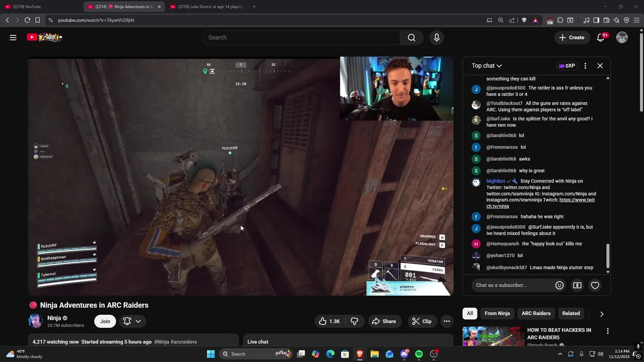Switch to Luka Doncic browser tab

point(206,7)
